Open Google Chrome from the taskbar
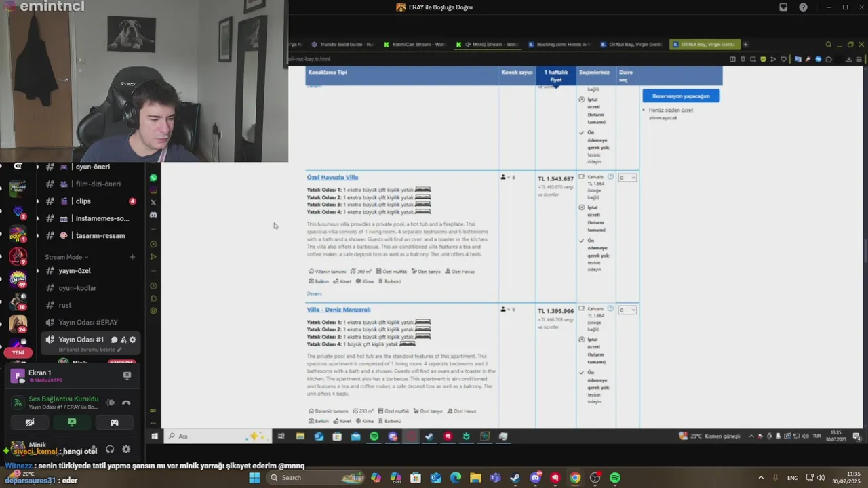This screenshot has height=488, width=868. [x=575, y=478]
